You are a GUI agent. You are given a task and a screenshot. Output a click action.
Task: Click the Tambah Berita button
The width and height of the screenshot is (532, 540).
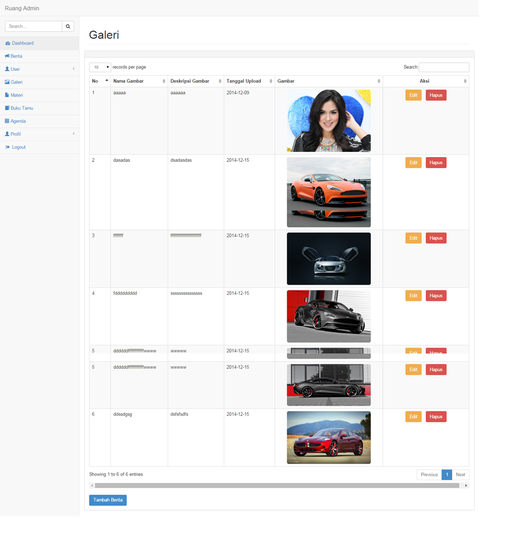[108, 500]
